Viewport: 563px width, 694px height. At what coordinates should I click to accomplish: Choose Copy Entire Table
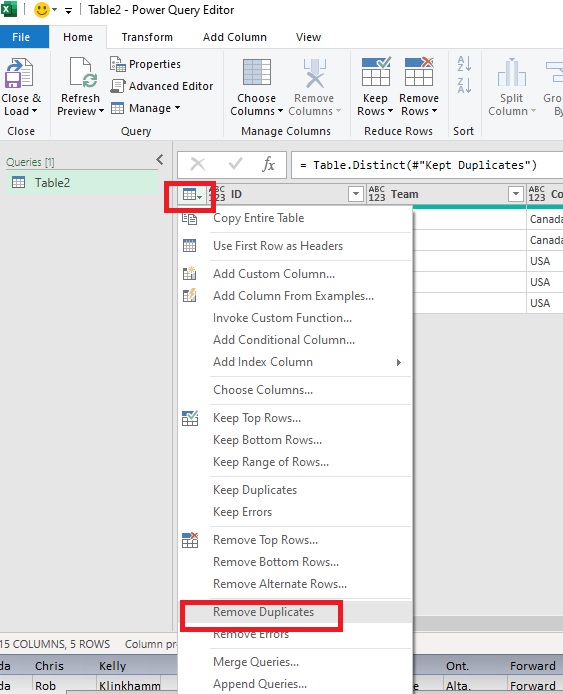coord(295,218)
